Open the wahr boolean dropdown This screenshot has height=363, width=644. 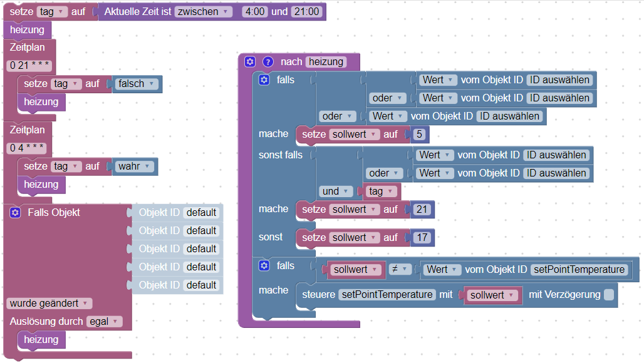pyautogui.click(x=134, y=166)
